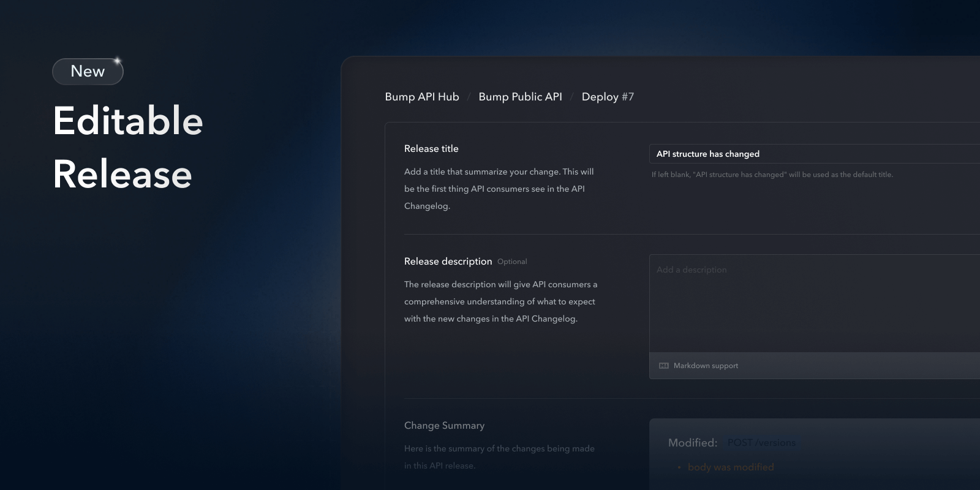Click the Optional tag beside Release description
This screenshot has width=980, height=490.
[512, 262]
